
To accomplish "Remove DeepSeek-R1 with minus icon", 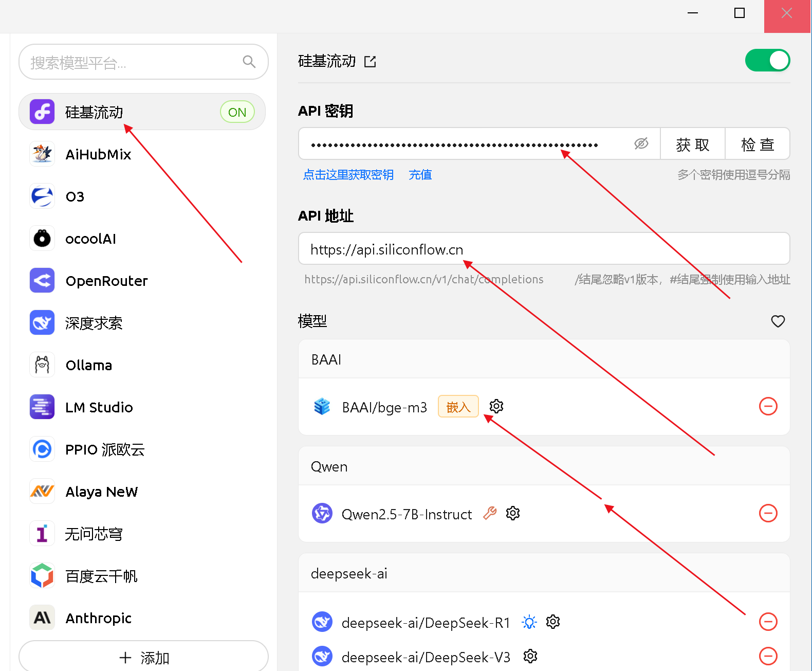I will pos(768,622).
